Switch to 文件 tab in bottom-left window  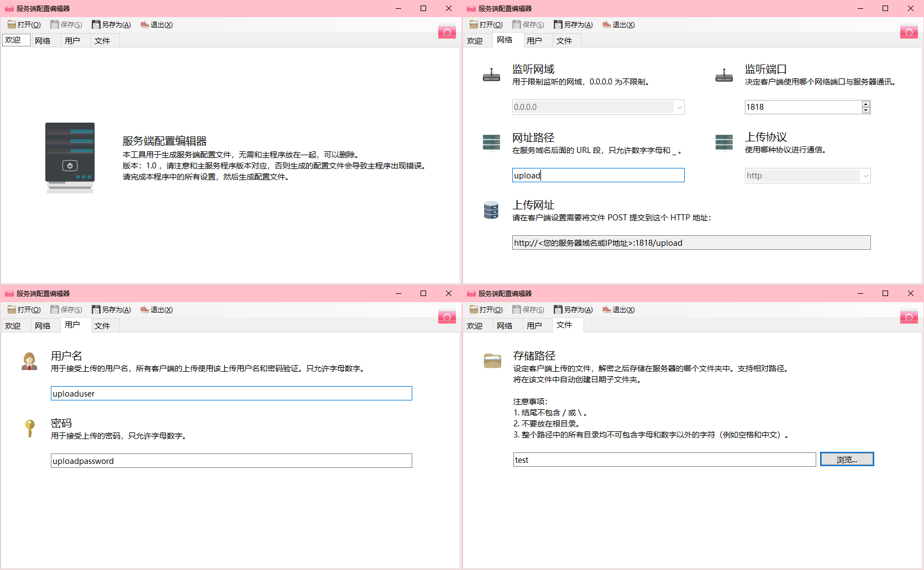tap(105, 326)
